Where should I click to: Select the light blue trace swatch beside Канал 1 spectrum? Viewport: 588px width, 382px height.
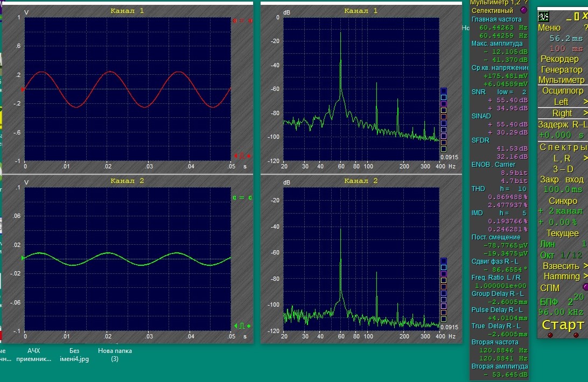pos(444,97)
